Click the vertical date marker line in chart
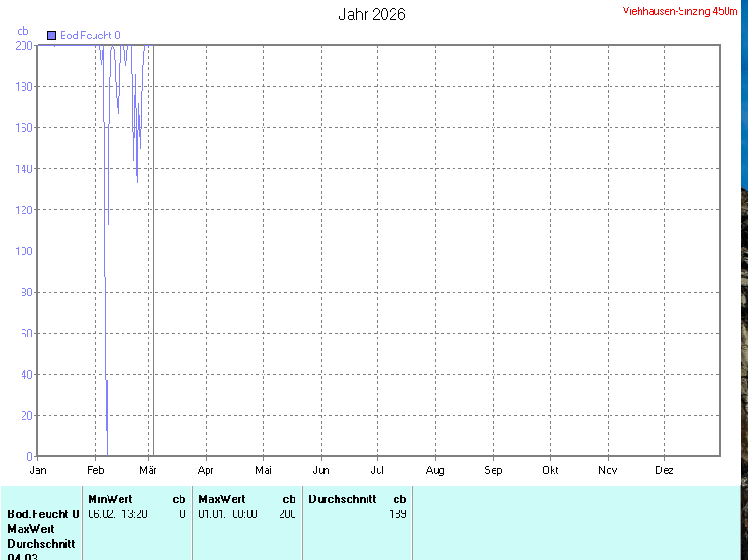Image resolution: width=748 pixels, height=560 pixels. (153, 252)
